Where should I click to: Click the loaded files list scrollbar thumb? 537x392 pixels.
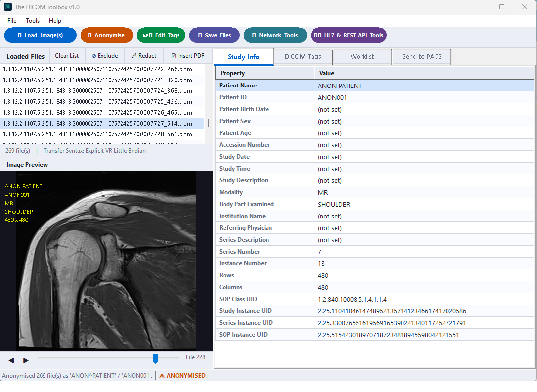(209, 123)
